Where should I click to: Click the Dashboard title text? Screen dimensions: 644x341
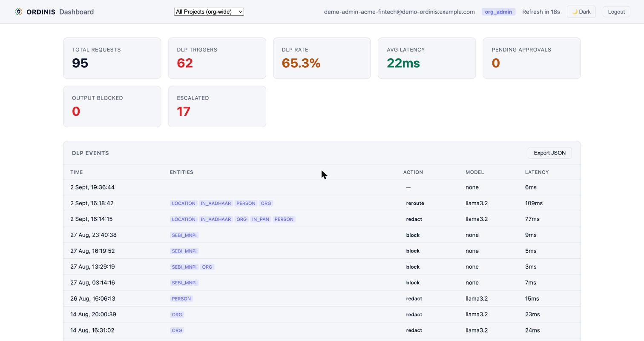[77, 11]
